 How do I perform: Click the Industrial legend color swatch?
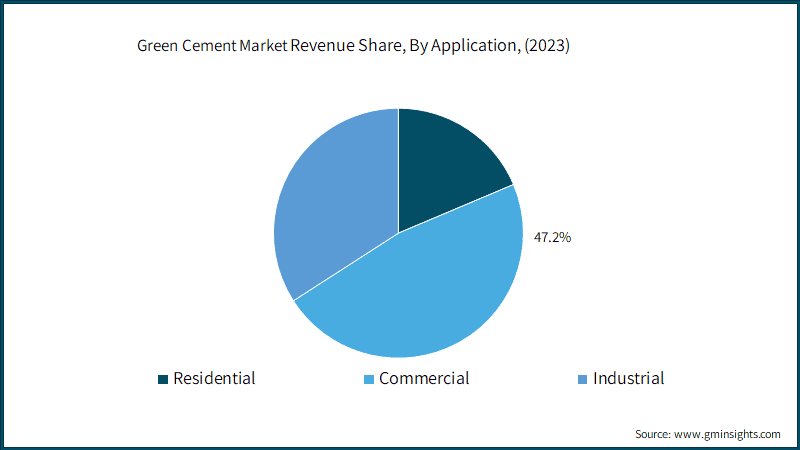pos(582,379)
